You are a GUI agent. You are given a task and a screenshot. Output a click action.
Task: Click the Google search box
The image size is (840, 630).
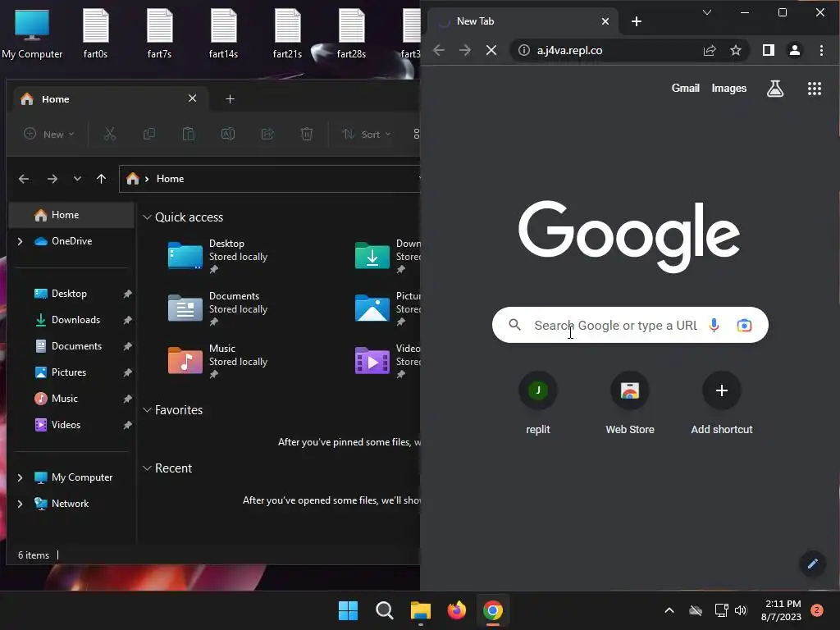pyautogui.click(x=630, y=325)
